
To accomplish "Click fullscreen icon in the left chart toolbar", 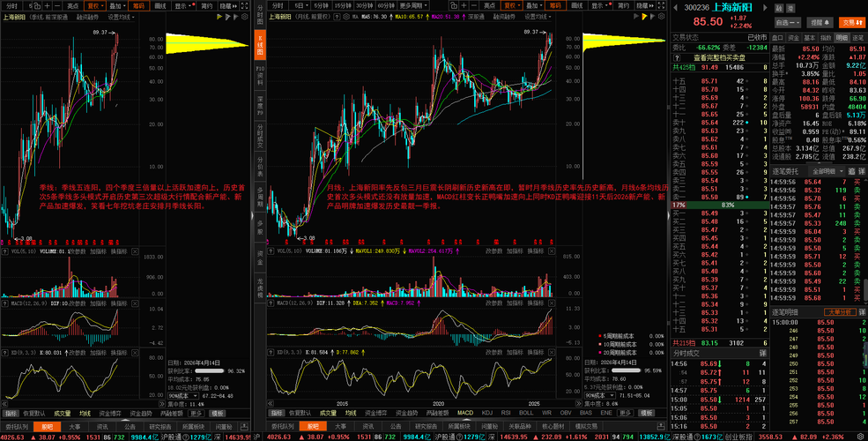I will click(245, 5).
